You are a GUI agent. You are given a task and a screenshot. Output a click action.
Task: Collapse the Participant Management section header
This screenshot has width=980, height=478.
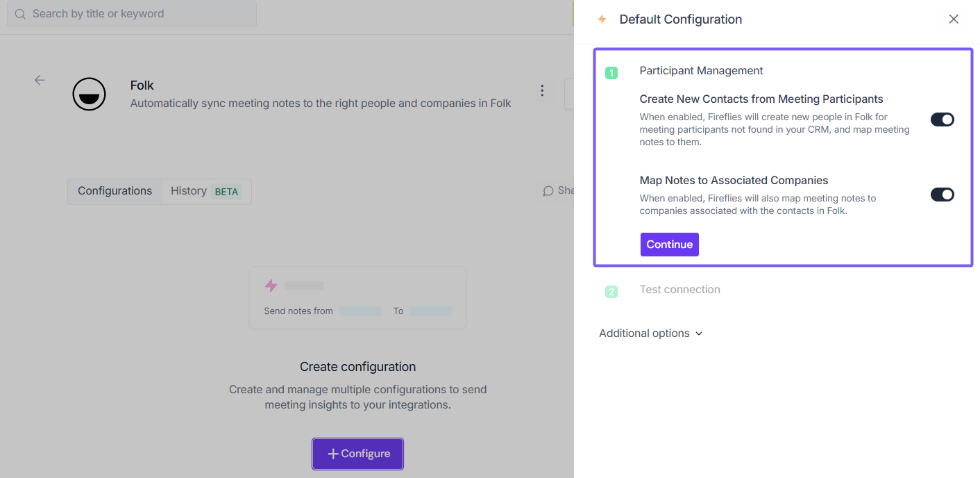[x=701, y=71]
